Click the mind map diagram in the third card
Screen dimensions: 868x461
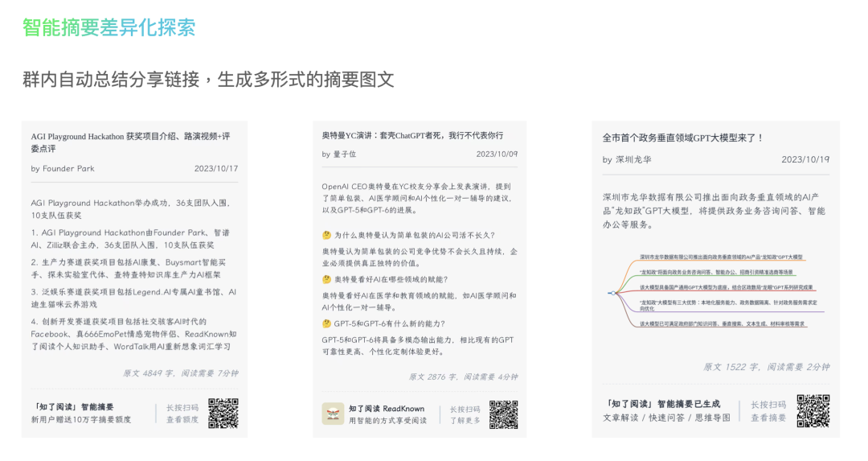click(716, 290)
